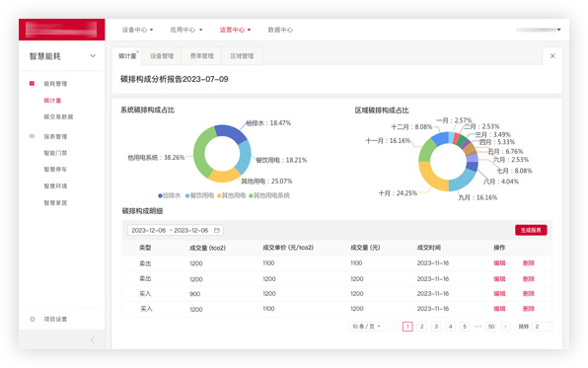The height and width of the screenshot is (368, 588).
Task: Toggle the 其他用电系统 legend entry
Action: tap(269, 195)
